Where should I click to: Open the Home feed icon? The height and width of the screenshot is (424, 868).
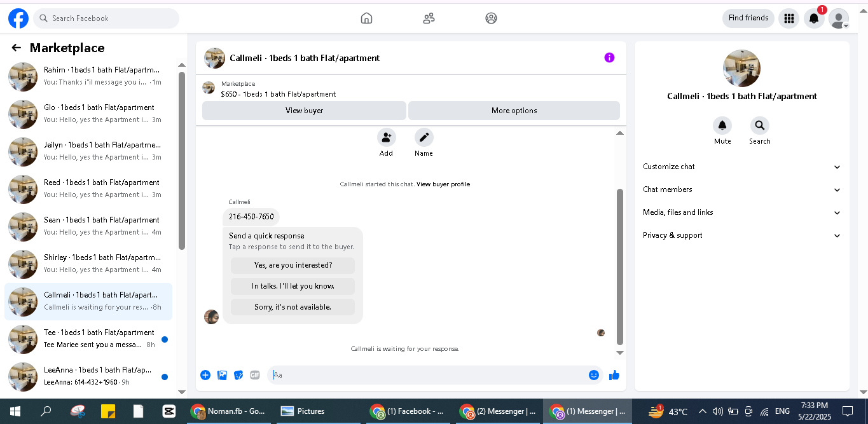coord(366,18)
